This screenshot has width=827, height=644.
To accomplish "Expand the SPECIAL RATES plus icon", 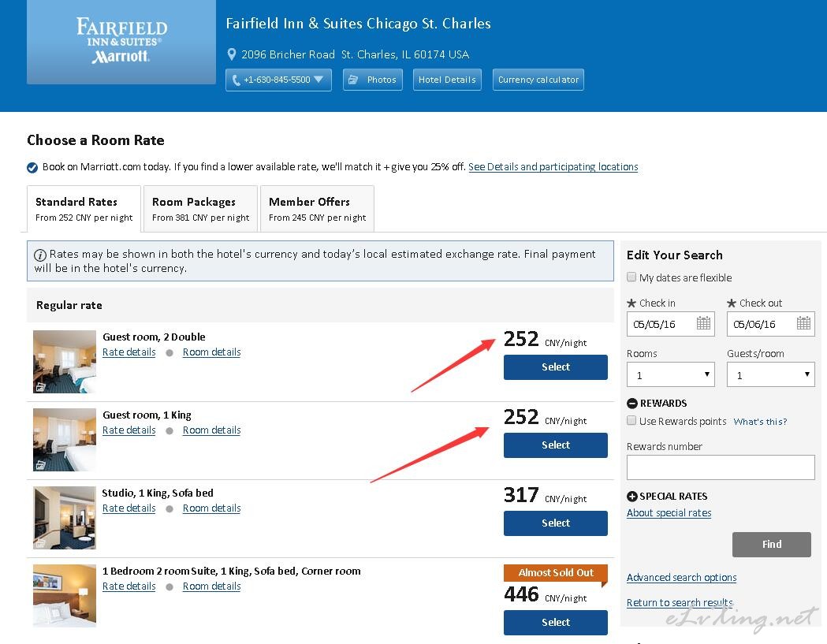I will 631,497.
